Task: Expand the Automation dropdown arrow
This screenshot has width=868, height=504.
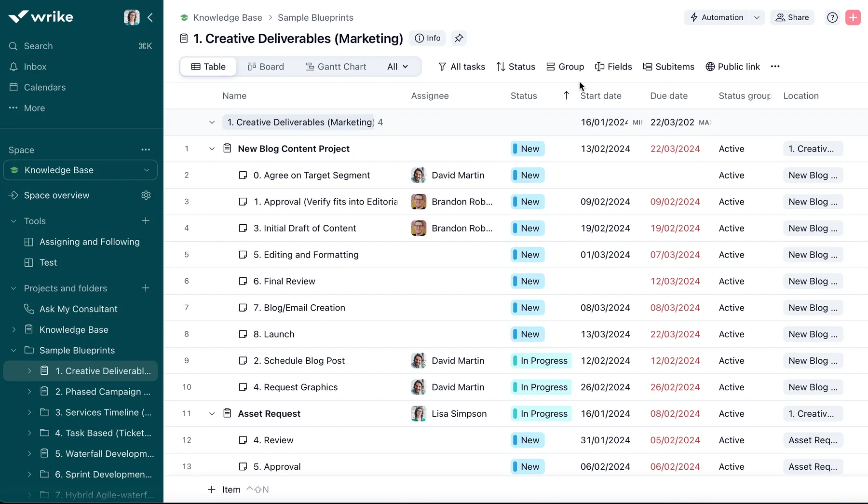Action: pos(757,17)
